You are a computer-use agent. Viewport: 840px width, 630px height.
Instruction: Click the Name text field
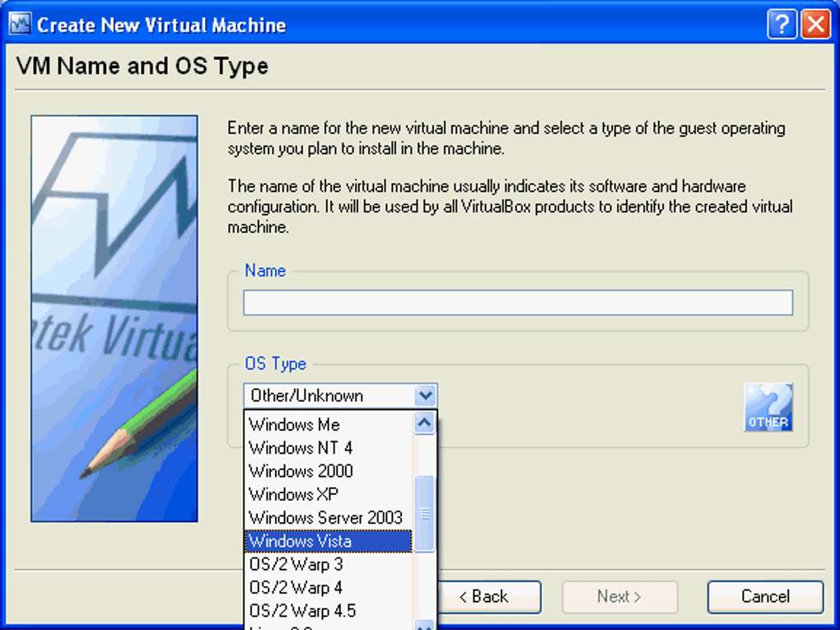point(517,303)
